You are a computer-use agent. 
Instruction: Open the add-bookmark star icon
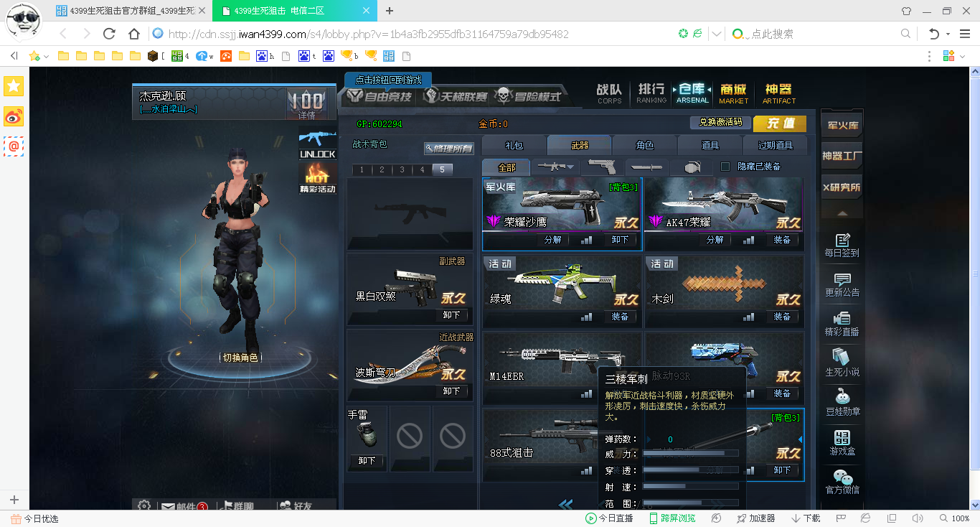coord(34,56)
